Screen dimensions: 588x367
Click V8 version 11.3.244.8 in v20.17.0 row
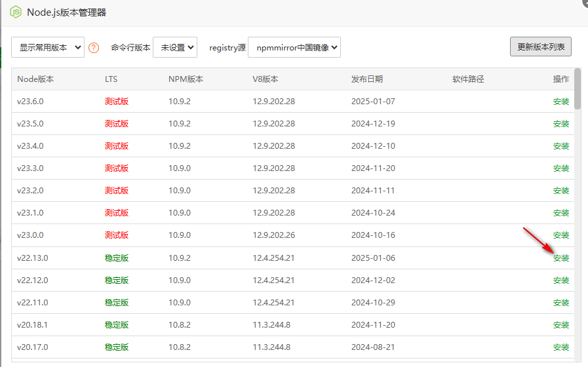(271, 347)
